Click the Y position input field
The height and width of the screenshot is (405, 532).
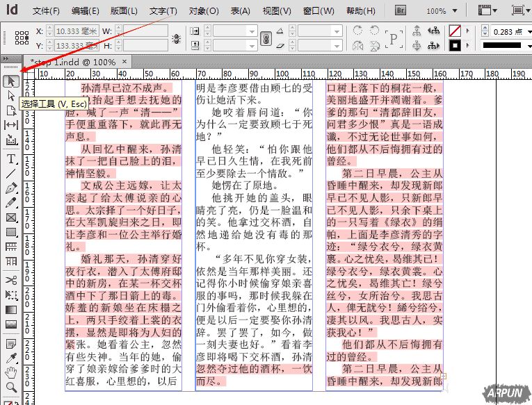click(x=76, y=45)
